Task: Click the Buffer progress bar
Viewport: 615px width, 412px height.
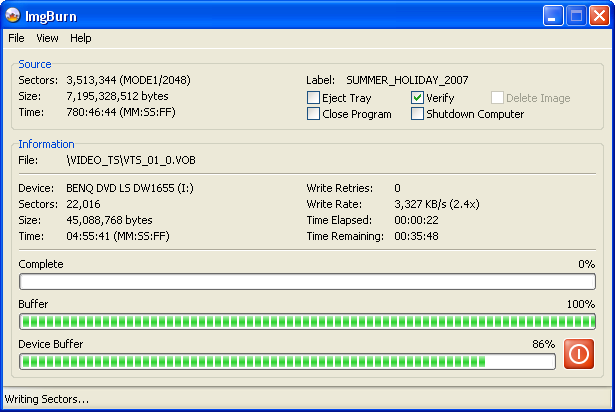Action: [308, 322]
